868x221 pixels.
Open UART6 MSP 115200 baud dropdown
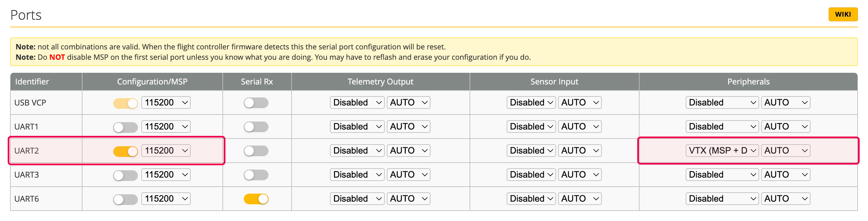click(166, 199)
